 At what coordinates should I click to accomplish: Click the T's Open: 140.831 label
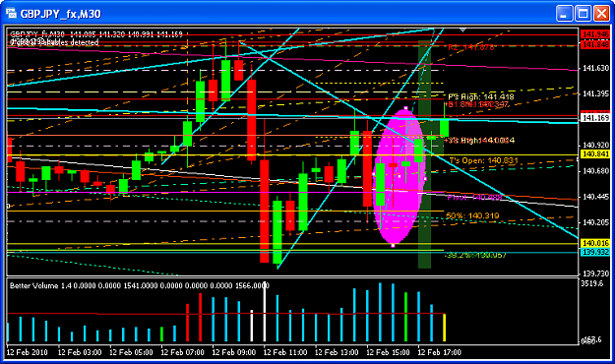tap(483, 160)
